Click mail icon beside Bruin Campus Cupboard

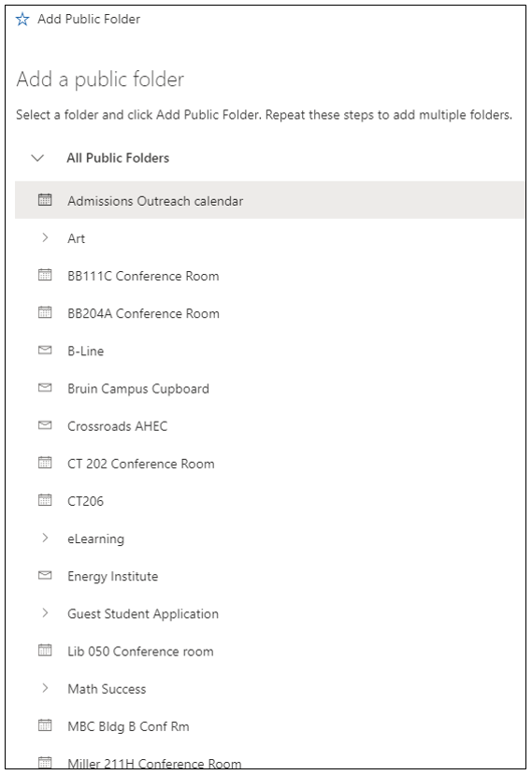[x=45, y=388]
